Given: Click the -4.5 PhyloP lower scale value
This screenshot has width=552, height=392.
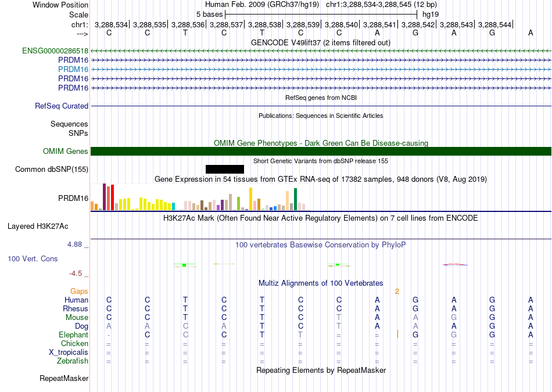Looking at the screenshot, I should 76,274.
